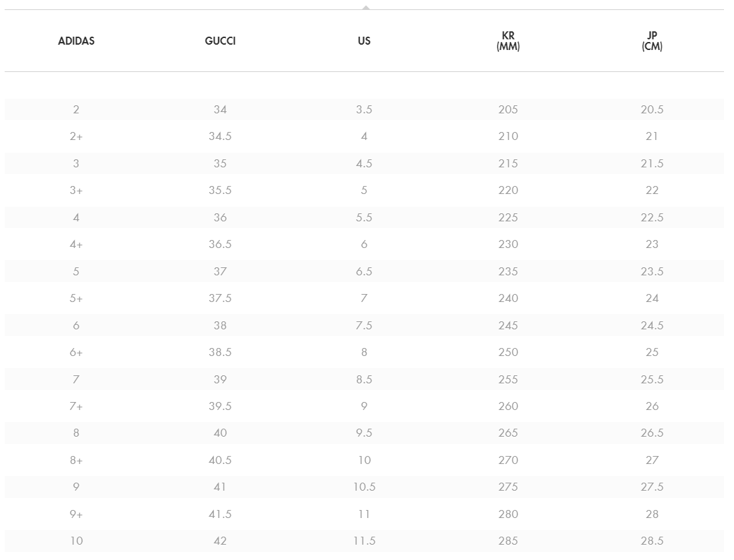Screen dimensions: 734x560
Task: Select KR size 240 cell
Action: pyautogui.click(x=508, y=298)
